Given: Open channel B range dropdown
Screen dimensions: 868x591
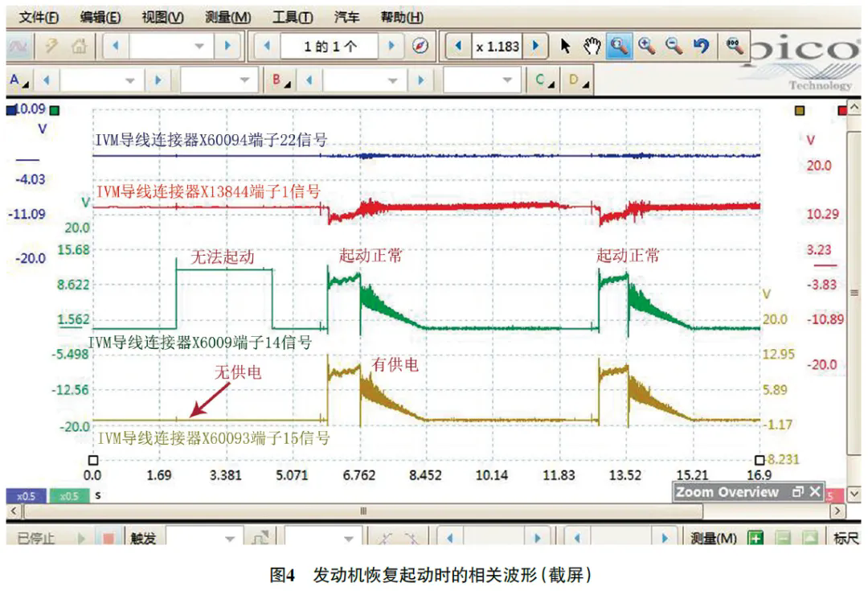Looking at the screenshot, I should (x=365, y=81).
